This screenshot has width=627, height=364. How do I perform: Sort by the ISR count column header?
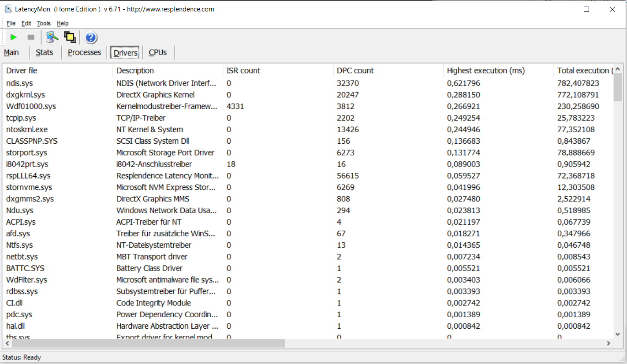pyautogui.click(x=278, y=71)
